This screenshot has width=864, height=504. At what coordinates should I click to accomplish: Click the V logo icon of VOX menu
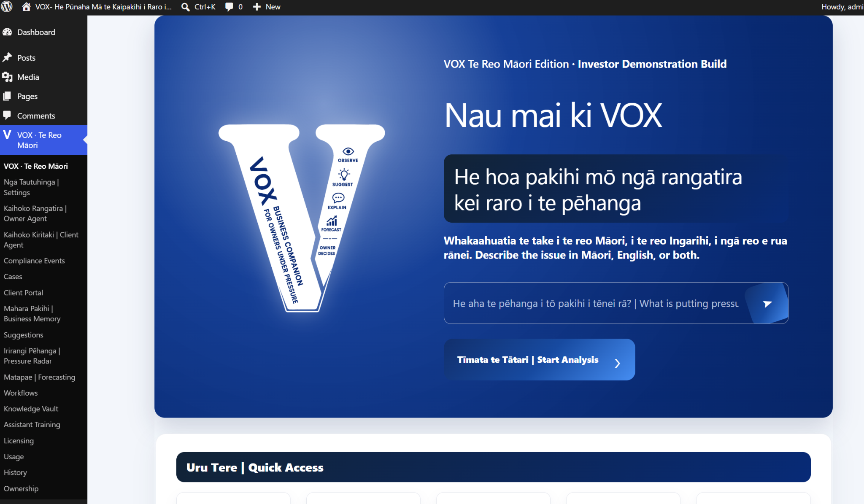click(x=7, y=135)
